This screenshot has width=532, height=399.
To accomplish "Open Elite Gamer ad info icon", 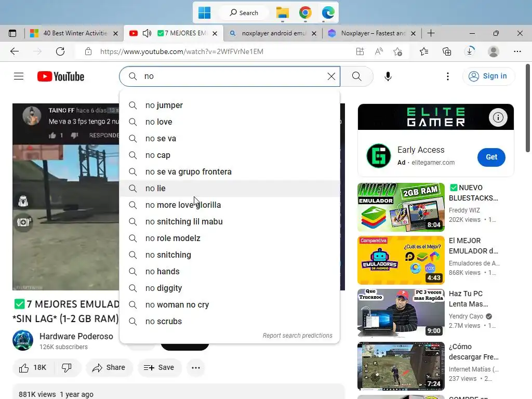I will click(x=498, y=117).
